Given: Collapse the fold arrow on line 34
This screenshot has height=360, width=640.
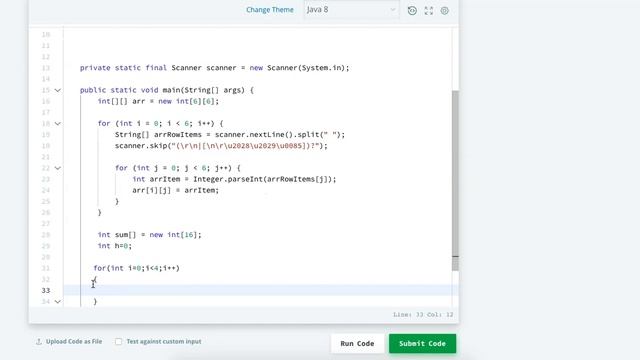Looking at the screenshot, I should (58, 302).
